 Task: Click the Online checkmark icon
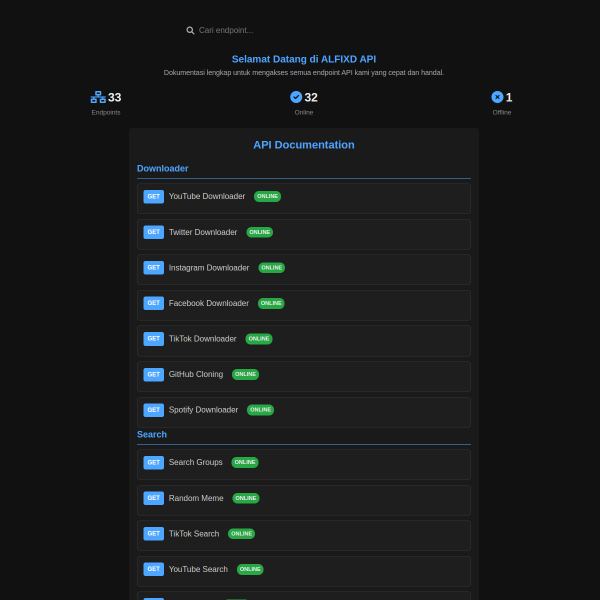click(x=296, y=97)
